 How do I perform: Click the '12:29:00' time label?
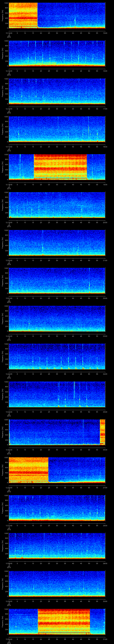click(9, 601)
